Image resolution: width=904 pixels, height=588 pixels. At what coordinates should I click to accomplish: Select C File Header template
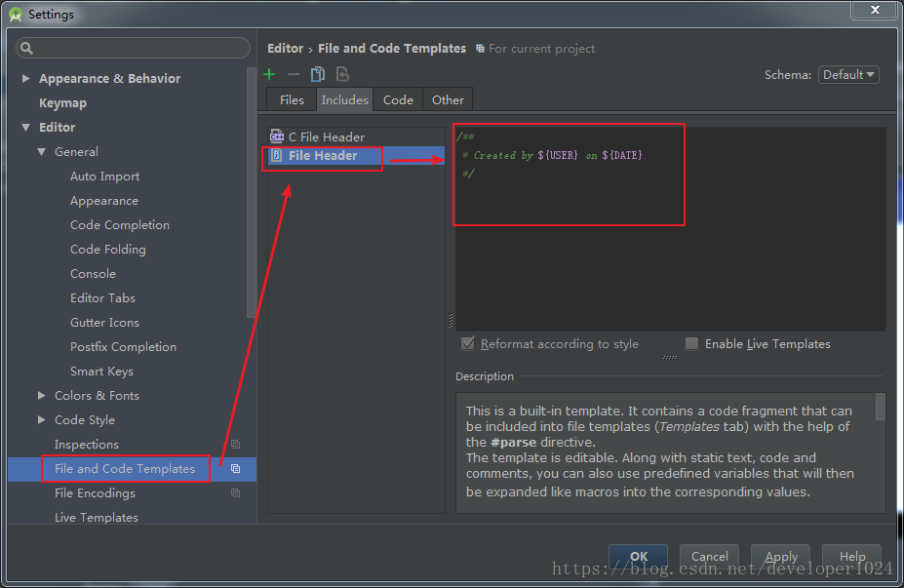pyautogui.click(x=356, y=137)
